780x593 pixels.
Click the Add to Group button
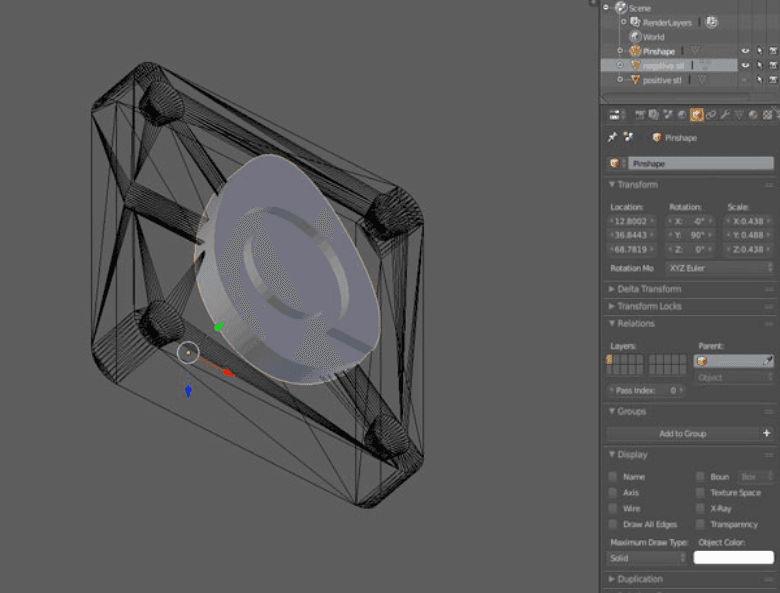pos(682,433)
